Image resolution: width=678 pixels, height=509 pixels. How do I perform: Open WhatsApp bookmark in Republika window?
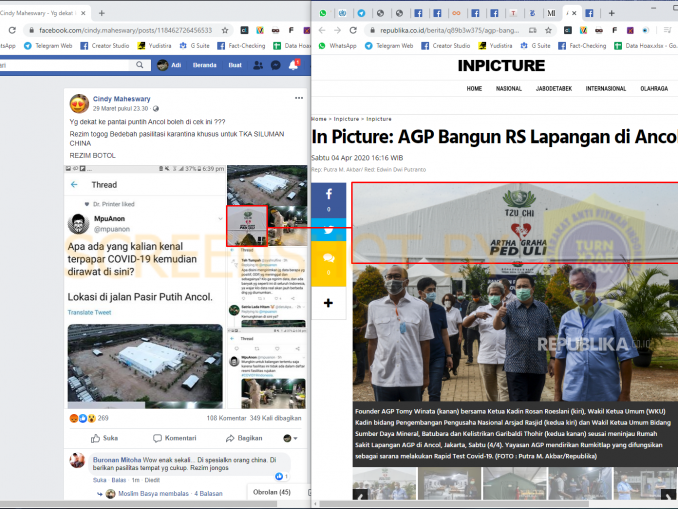coord(338,45)
